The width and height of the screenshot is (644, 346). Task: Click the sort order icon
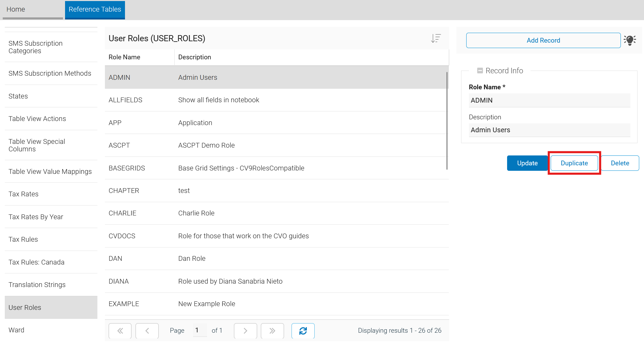[x=436, y=38]
